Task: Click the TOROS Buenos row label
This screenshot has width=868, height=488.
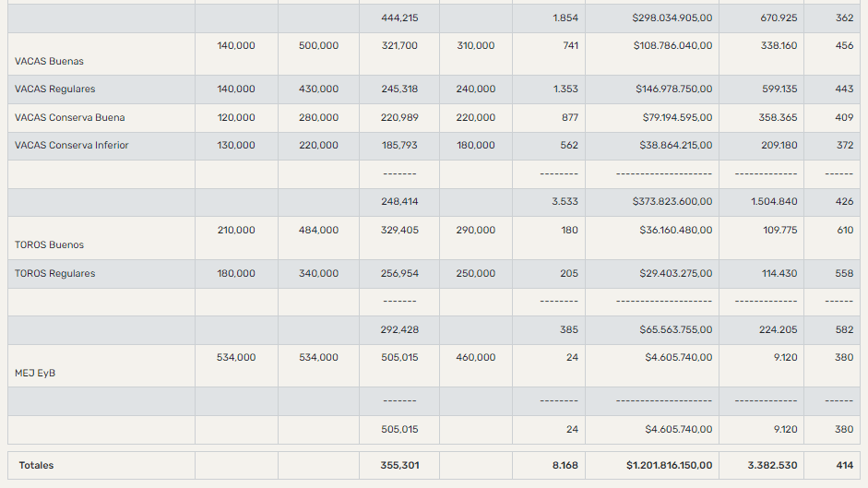Action: [x=49, y=245]
